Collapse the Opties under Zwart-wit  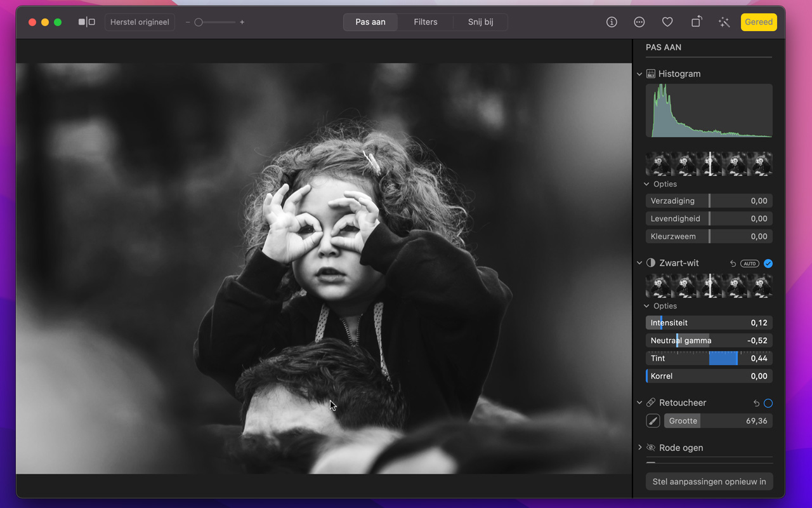(x=646, y=306)
